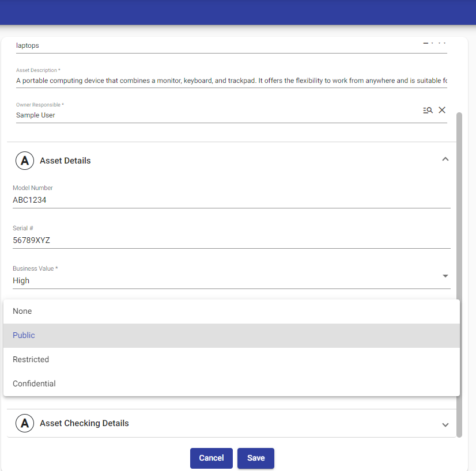Click the Save button

click(255, 458)
